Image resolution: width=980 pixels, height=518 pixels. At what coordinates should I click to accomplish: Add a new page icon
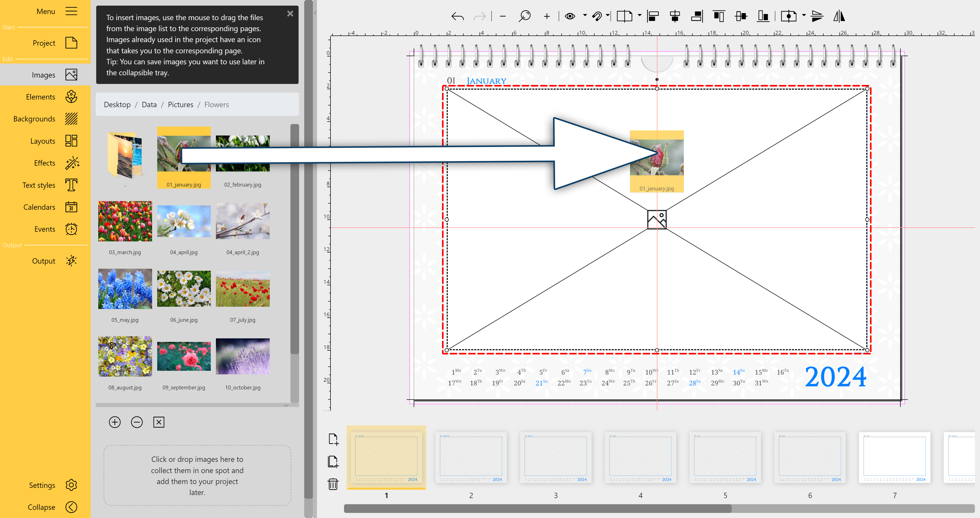click(333, 439)
